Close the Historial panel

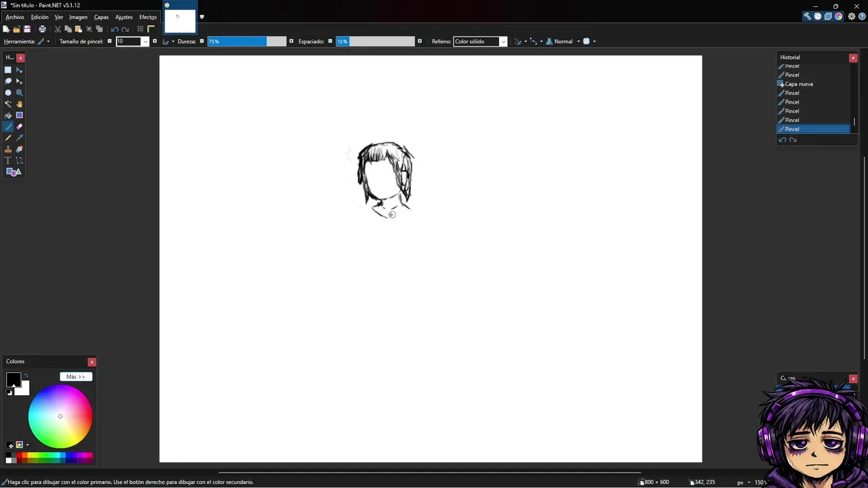853,58
